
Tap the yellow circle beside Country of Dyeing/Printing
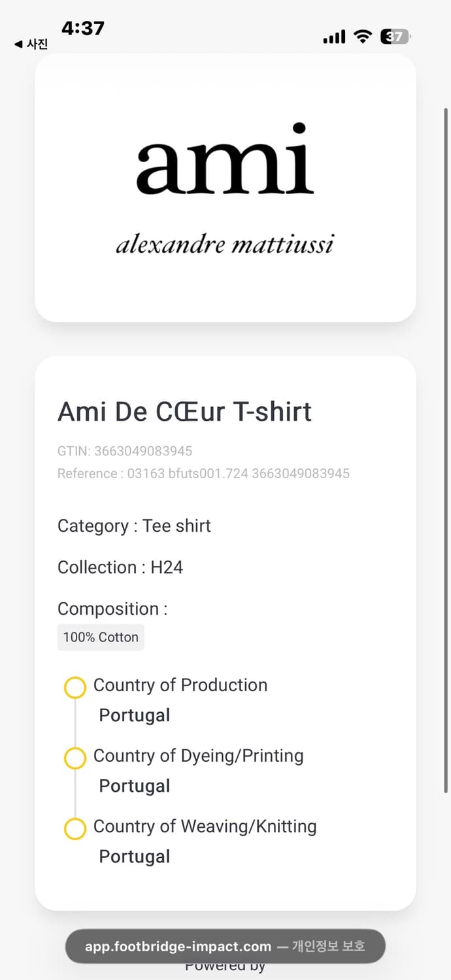coord(75,758)
